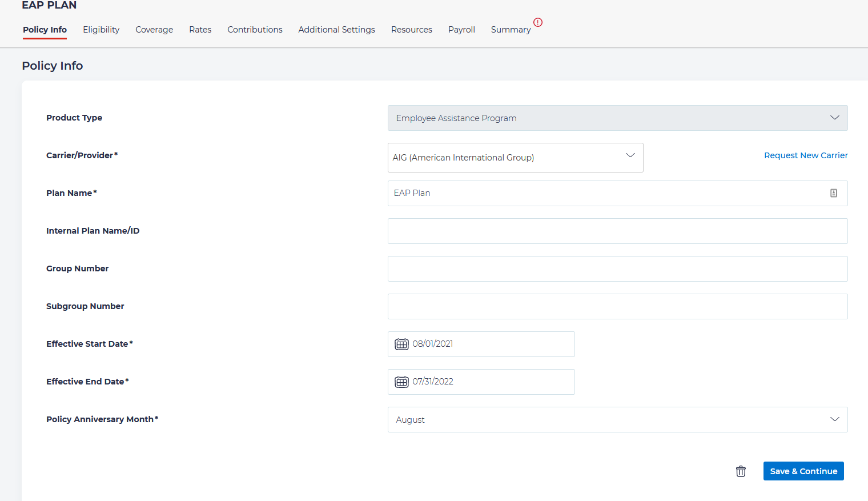Viewport: 868px width, 501px height.
Task: Open the Coverage tab
Action: (x=154, y=29)
